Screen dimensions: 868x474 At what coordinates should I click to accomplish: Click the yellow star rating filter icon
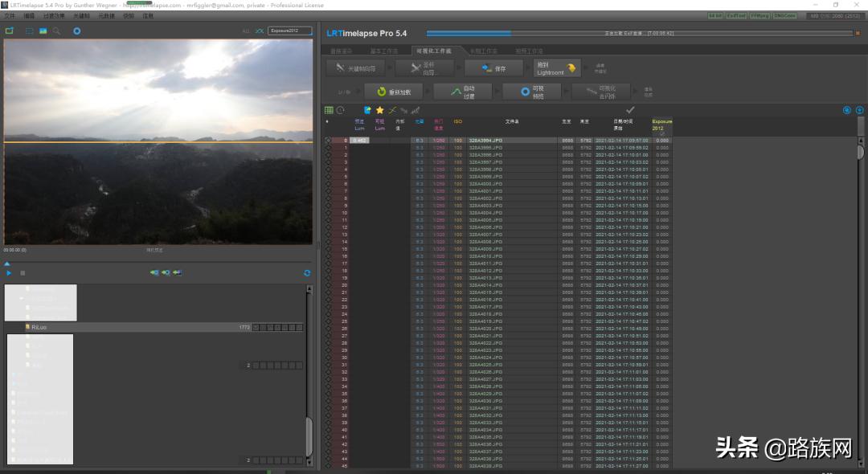pos(380,110)
